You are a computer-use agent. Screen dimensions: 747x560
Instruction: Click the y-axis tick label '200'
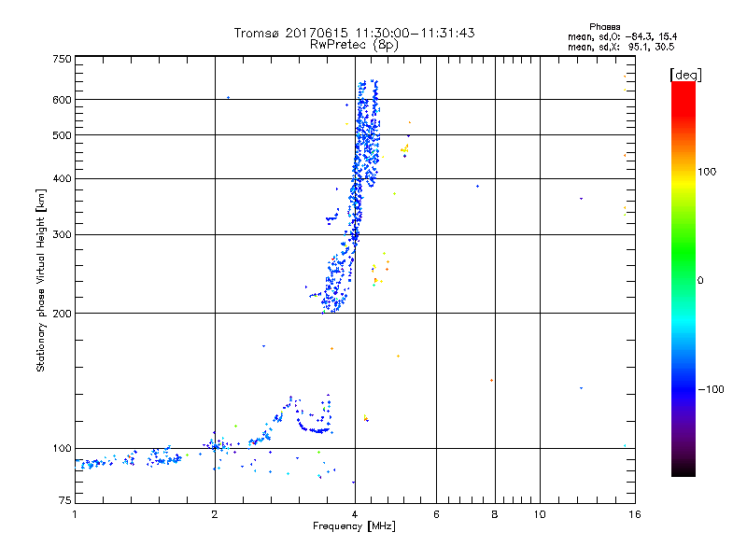point(62,314)
